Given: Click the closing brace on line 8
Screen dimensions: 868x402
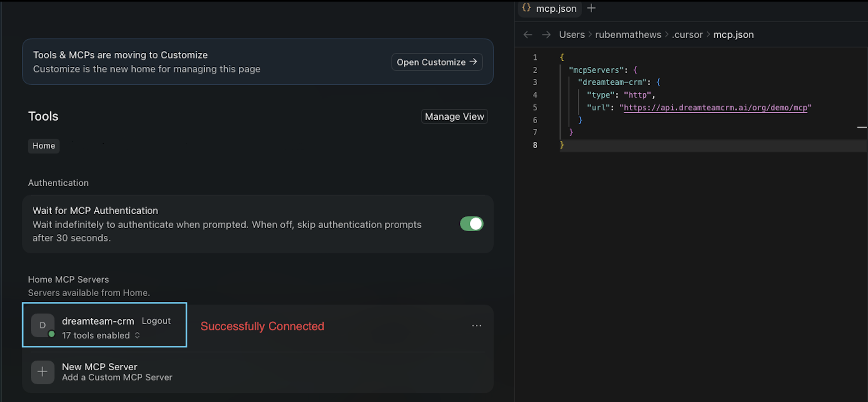Looking at the screenshot, I should (x=562, y=145).
